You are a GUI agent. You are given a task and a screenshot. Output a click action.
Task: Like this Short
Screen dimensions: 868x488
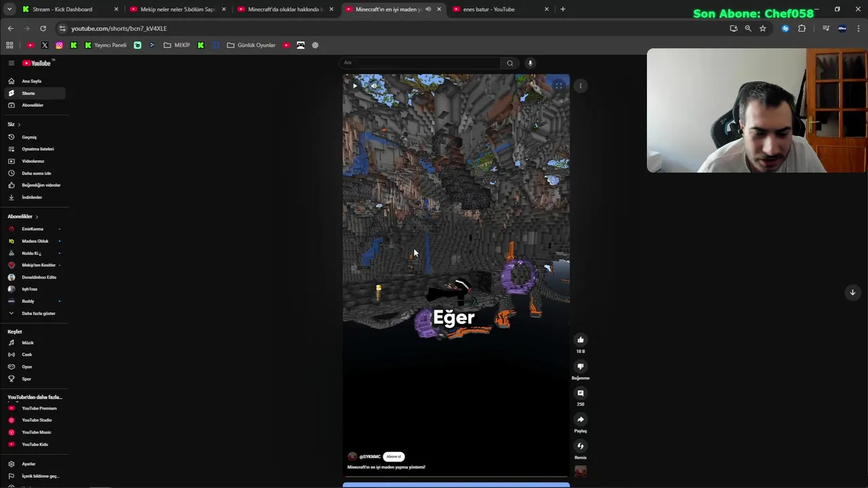click(x=580, y=340)
